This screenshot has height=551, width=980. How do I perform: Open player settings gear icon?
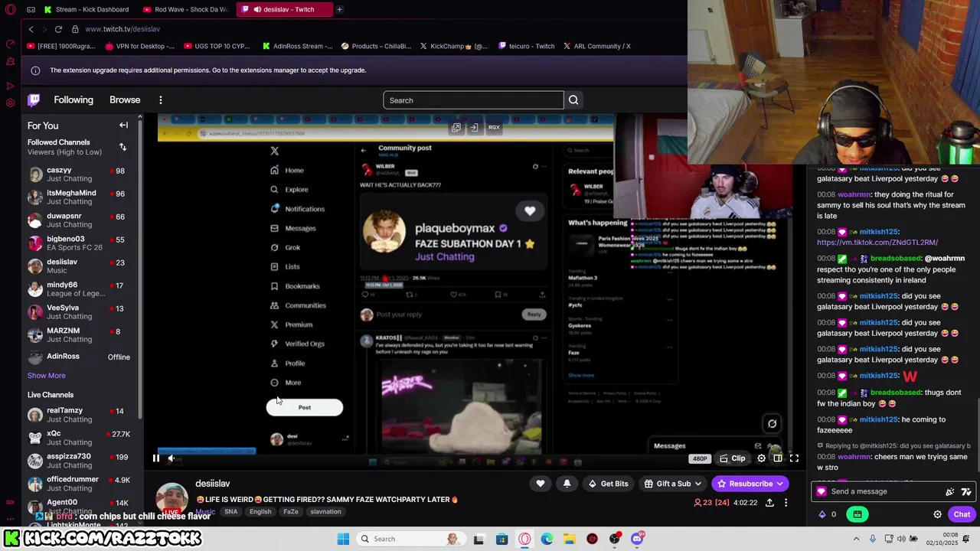pos(761,458)
